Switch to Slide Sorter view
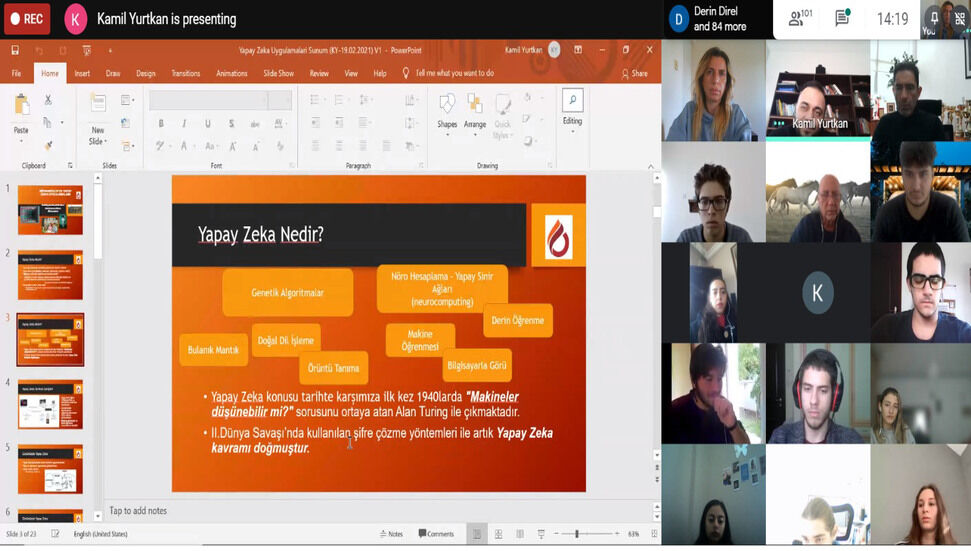This screenshot has width=971, height=551. point(498,534)
